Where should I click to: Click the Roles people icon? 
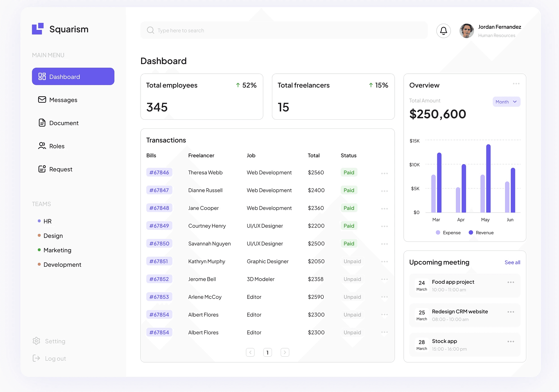[42, 146]
